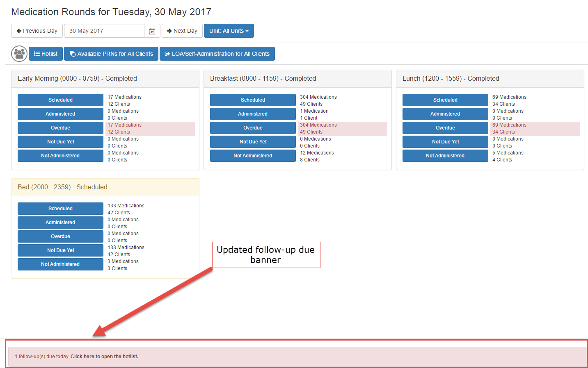Screen dimensions: 588x368
Task: Expand the Unit: All Units dropdown
Action: tap(229, 31)
